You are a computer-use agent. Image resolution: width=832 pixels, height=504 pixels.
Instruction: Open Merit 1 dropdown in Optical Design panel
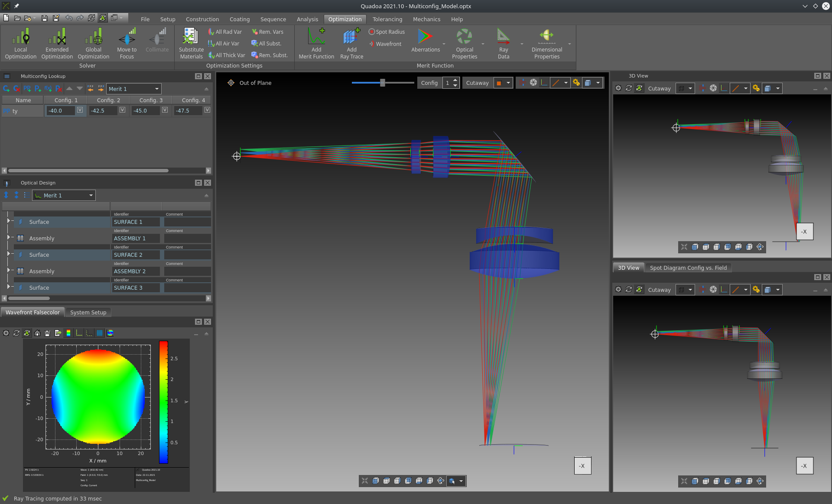(64, 195)
